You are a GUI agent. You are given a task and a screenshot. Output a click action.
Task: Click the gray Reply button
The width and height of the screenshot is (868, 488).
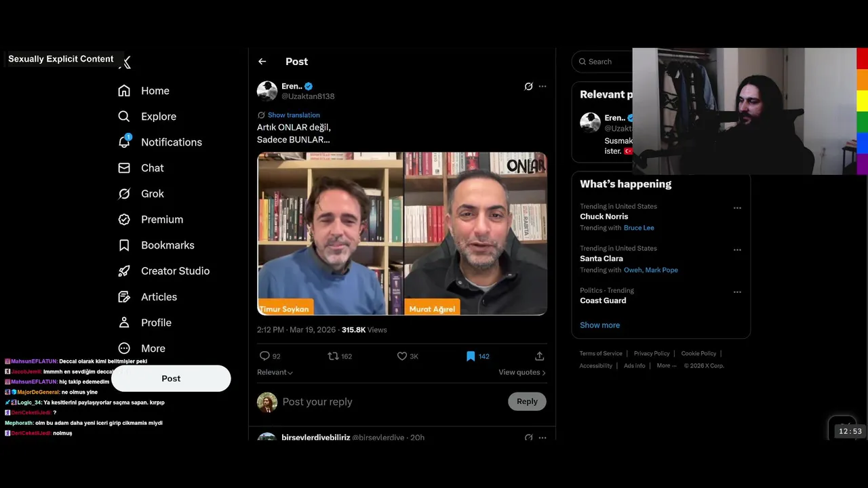click(x=527, y=402)
